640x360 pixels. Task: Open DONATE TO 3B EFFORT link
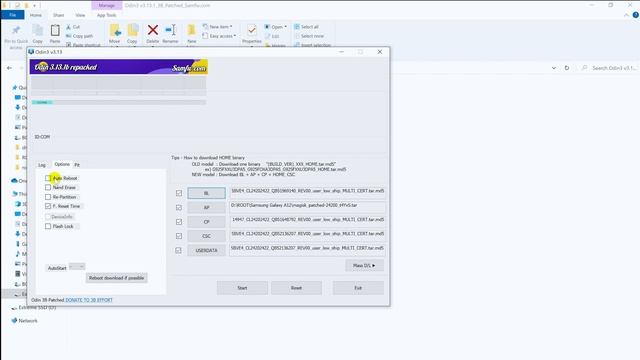point(89,300)
